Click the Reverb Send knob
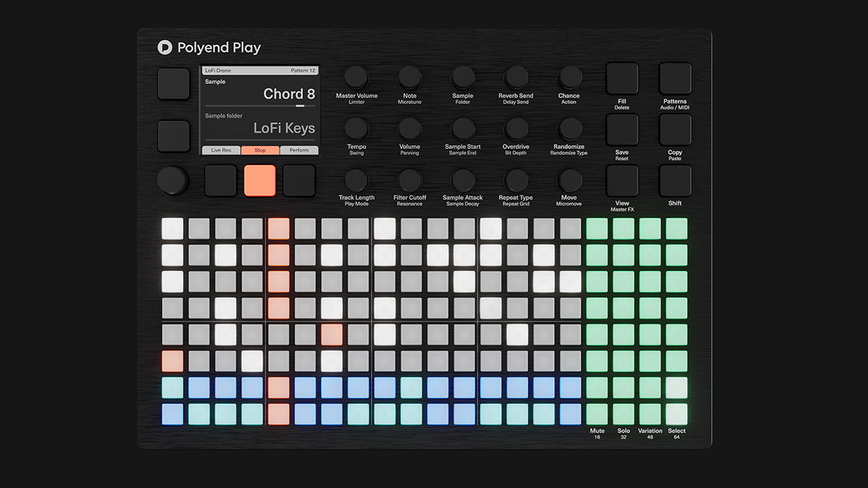 pos(516,77)
